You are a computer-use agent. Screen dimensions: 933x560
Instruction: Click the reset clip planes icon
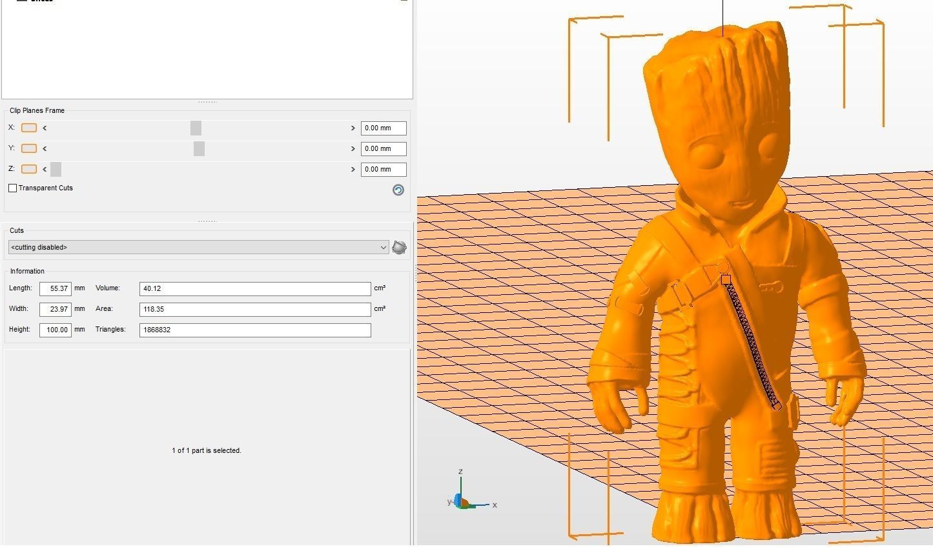[398, 190]
